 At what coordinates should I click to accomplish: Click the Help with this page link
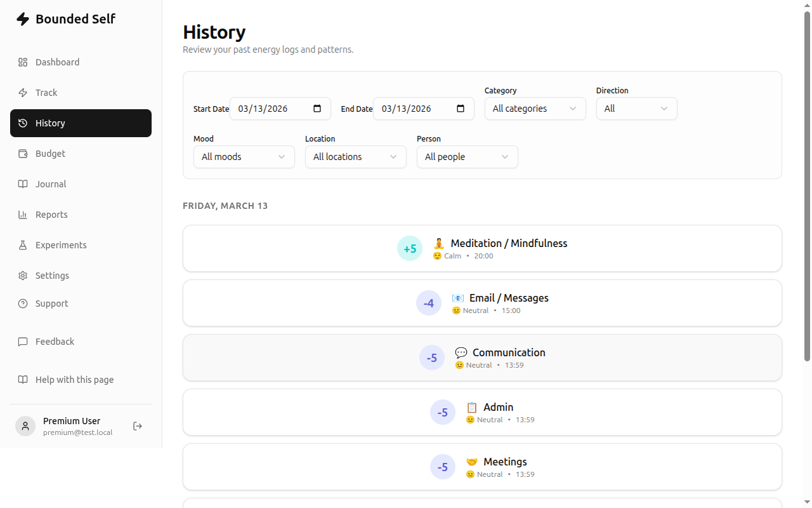point(74,379)
